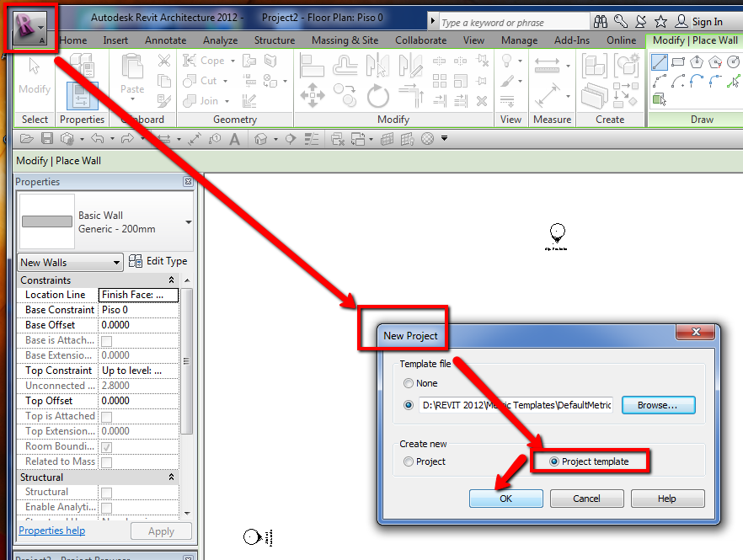The height and width of the screenshot is (560, 743).
Task: Click the Save quick access icon
Action: (x=47, y=138)
